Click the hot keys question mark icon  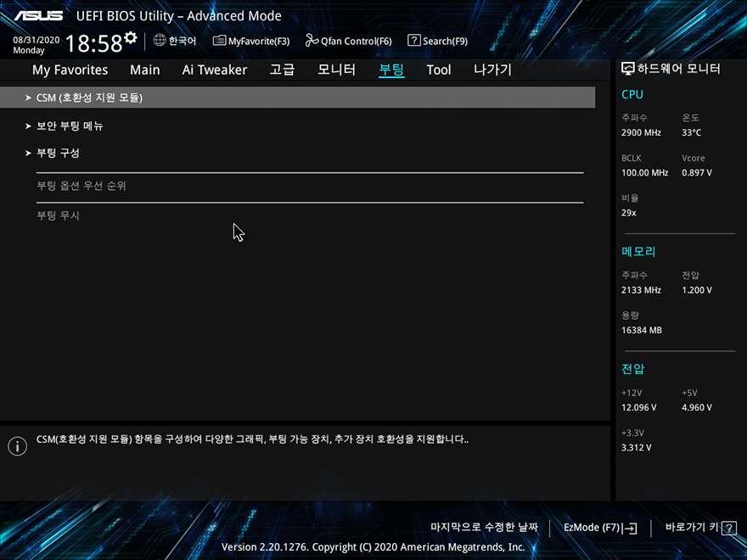(x=729, y=528)
